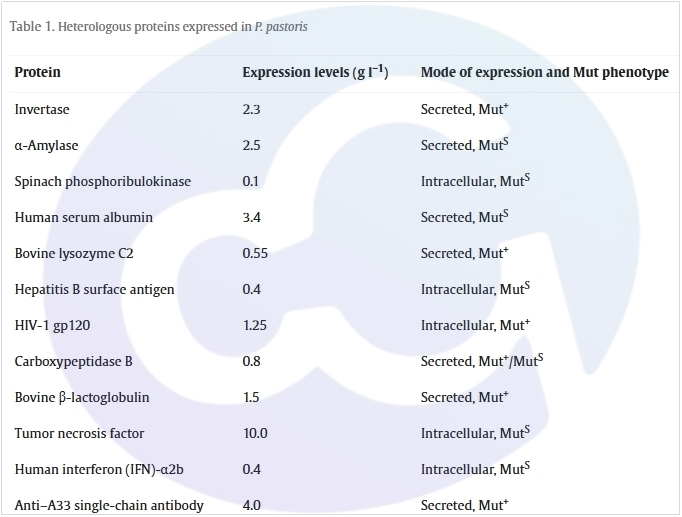Click the Mode of expression column header
The height and width of the screenshot is (517, 682).
pyautogui.click(x=544, y=72)
